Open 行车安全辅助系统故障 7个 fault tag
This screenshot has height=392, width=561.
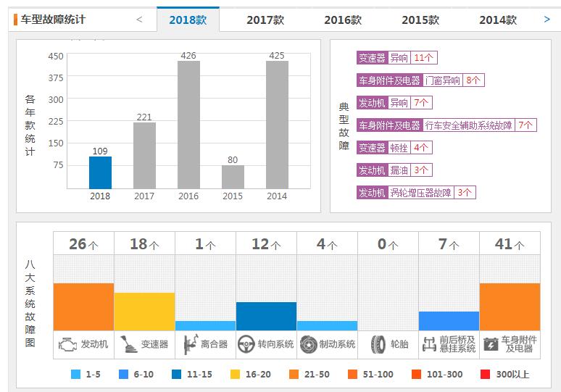446,125
